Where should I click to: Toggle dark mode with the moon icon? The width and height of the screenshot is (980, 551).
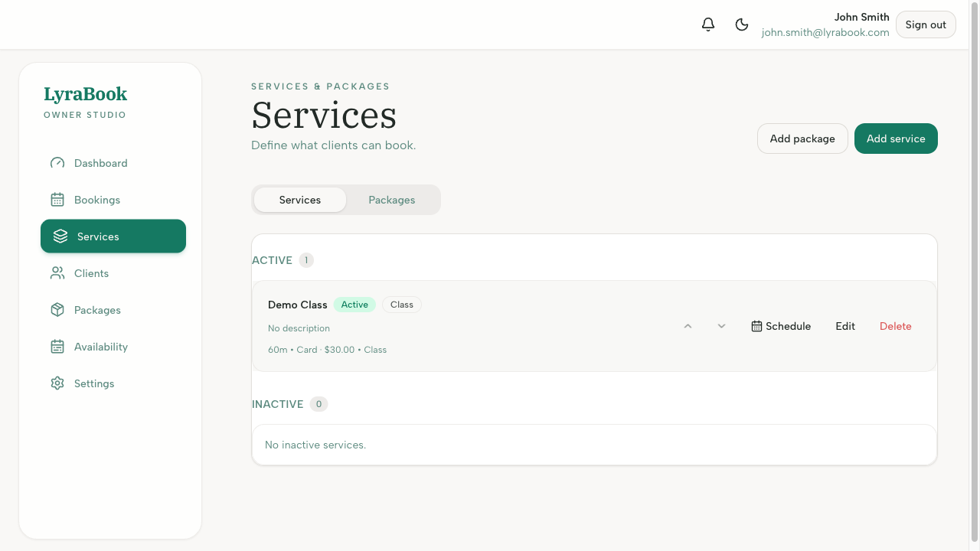coord(741,24)
